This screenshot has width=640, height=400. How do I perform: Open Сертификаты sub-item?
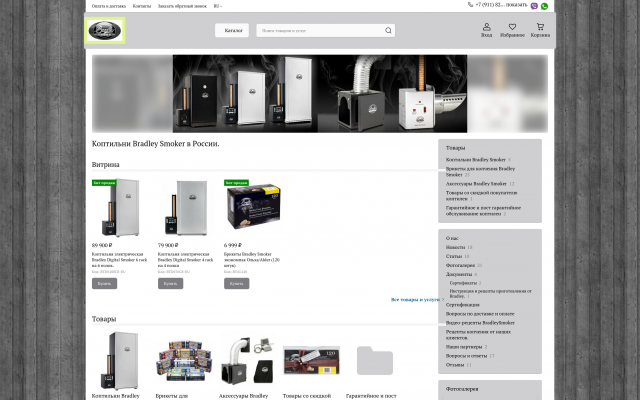[x=463, y=283]
